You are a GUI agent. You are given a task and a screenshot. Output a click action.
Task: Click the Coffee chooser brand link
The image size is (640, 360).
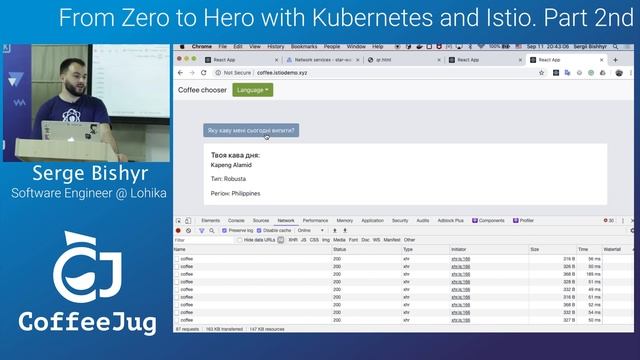pos(202,90)
